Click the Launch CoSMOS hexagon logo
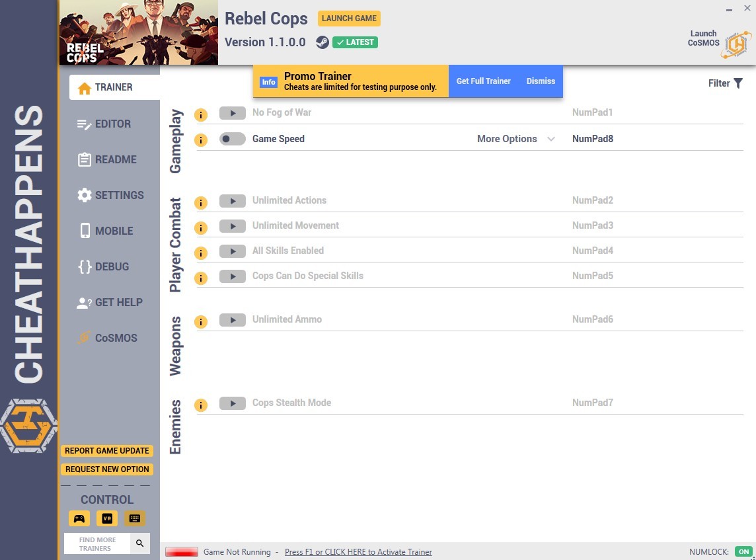The width and height of the screenshot is (756, 560). (737, 45)
